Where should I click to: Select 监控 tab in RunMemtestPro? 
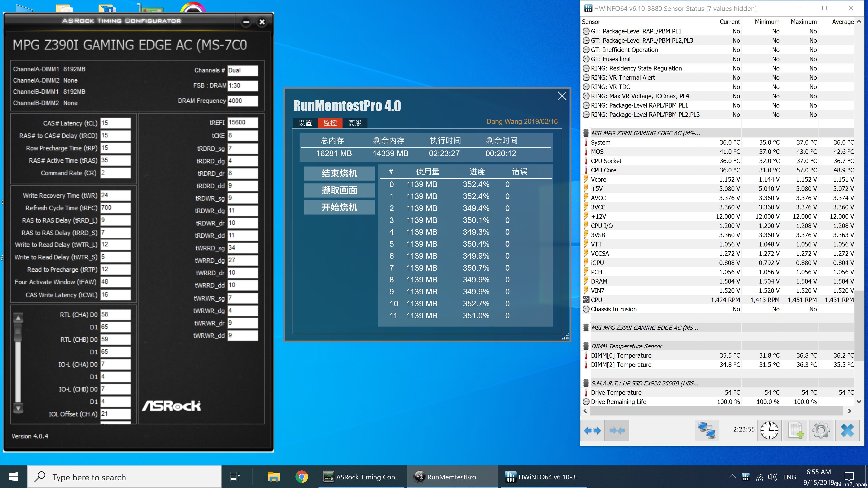click(x=330, y=123)
